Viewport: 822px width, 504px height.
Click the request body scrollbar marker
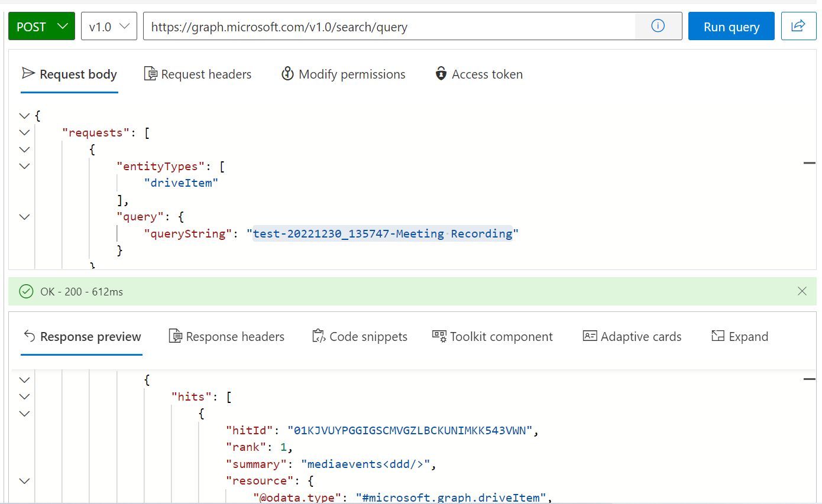pos(810,162)
